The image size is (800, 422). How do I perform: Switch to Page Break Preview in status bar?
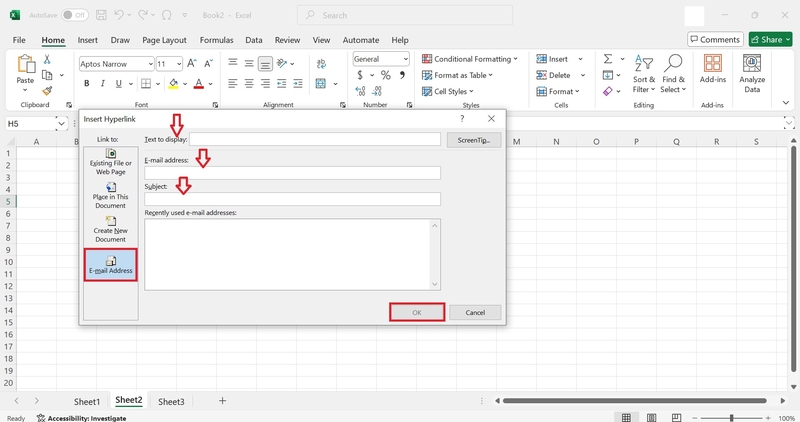pyautogui.click(x=676, y=417)
